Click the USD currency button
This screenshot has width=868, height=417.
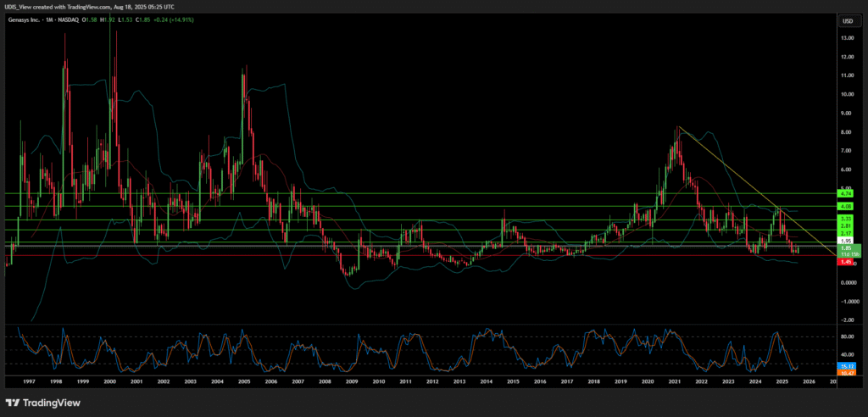pyautogui.click(x=846, y=21)
